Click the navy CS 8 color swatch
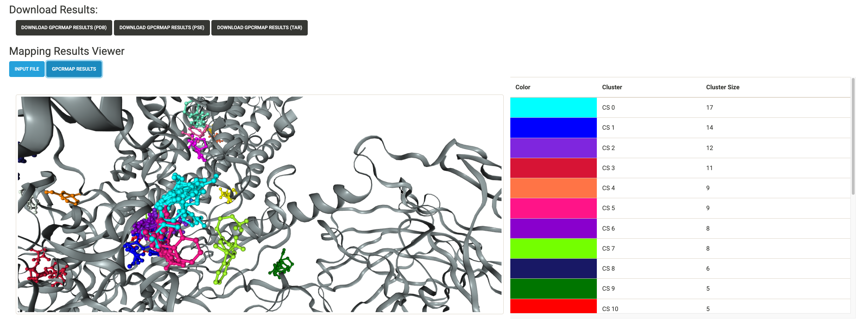 tap(554, 269)
